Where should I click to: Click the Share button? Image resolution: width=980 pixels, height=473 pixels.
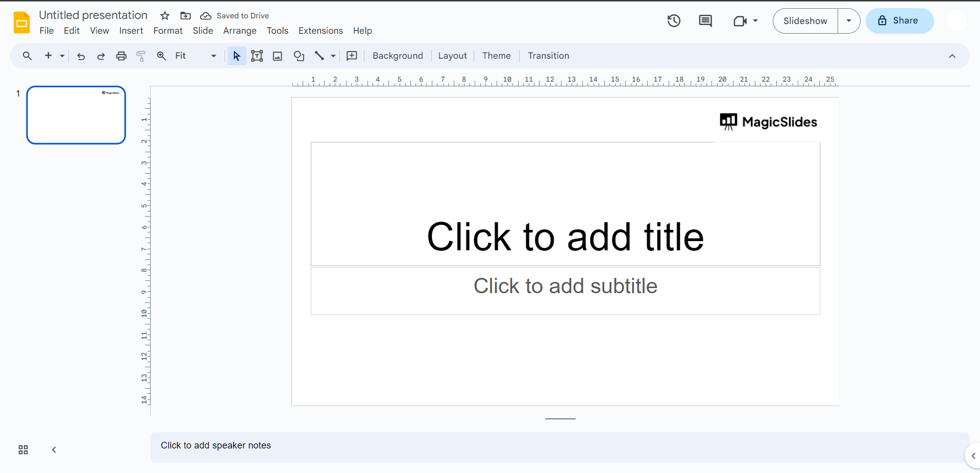coord(899,21)
